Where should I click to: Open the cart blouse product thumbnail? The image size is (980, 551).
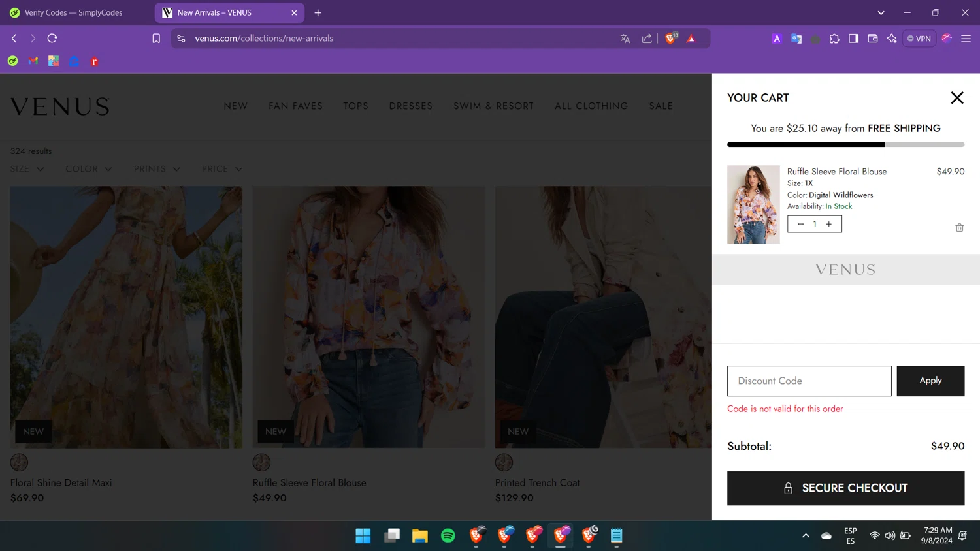coord(753,204)
